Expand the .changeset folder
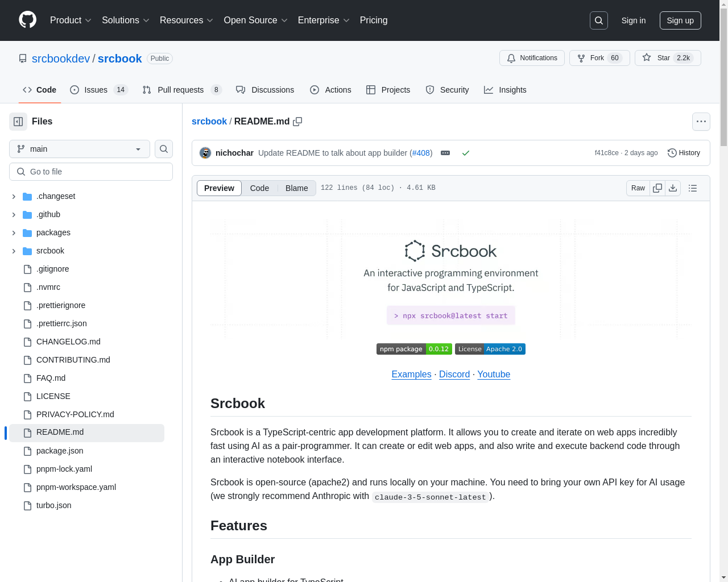 pos(14,196)
